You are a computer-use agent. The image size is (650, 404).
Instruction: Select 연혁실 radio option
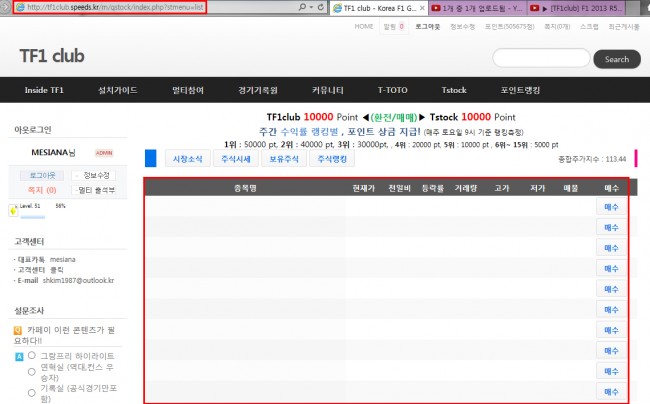pos(32,372)
